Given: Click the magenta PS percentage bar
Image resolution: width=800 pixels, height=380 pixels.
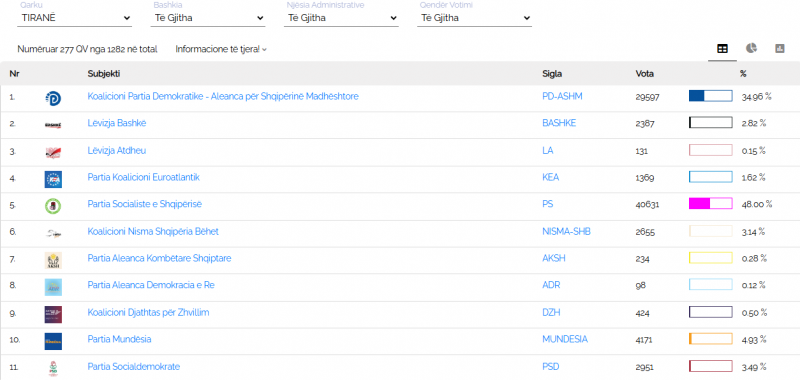Looking at the screenshot, I should (711, 204).
